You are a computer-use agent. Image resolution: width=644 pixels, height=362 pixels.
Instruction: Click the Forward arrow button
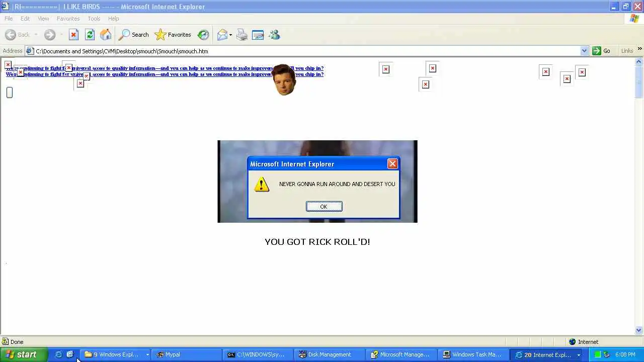pos(49,35)
